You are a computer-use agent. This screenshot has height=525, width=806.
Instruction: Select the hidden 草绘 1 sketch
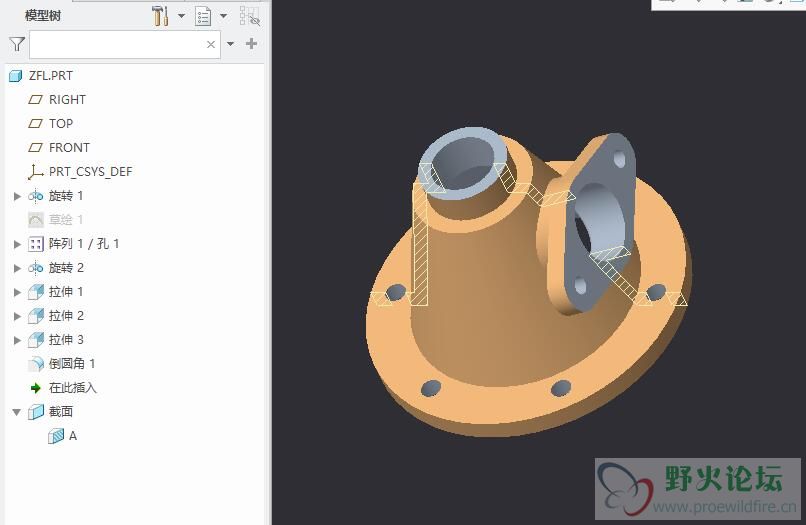point(66,220)
